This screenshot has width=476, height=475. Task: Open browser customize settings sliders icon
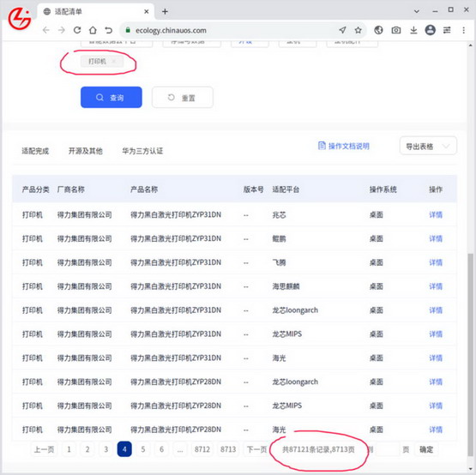(447, 30)
